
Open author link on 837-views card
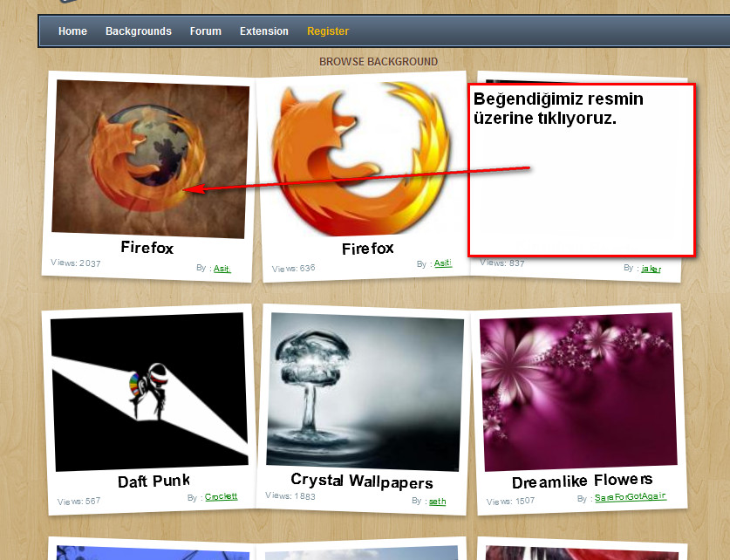point(651,269)
